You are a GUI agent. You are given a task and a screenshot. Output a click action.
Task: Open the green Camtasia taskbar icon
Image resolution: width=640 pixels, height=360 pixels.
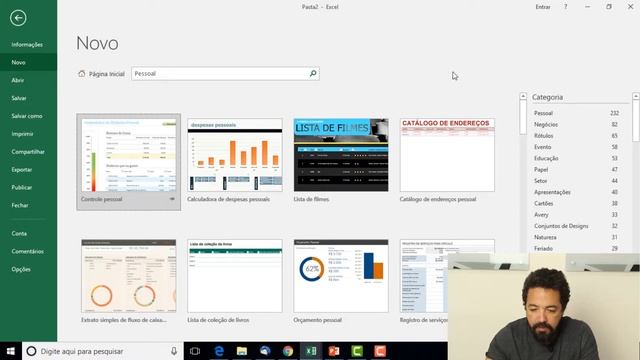coord(357,351)
